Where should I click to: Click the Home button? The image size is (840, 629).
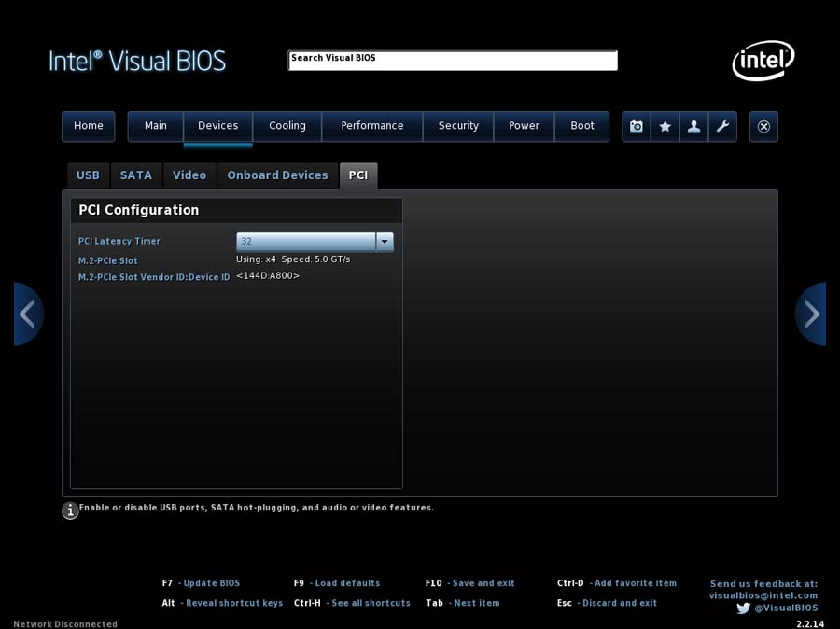(89, 126)
